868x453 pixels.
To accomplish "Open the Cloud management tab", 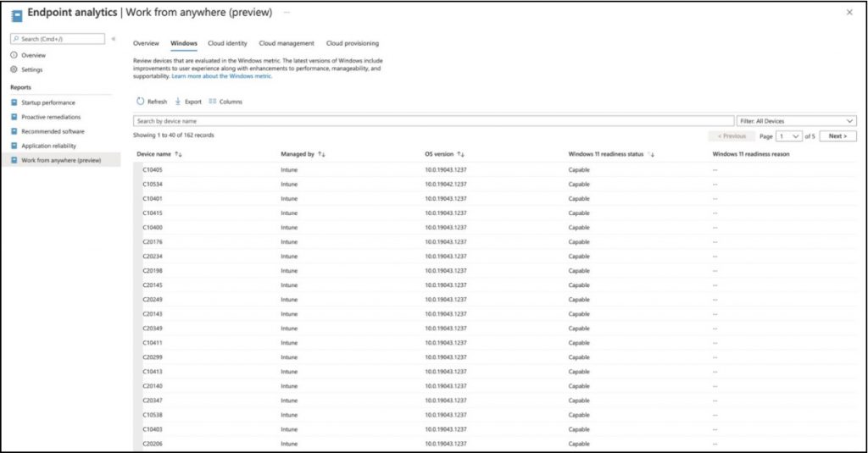I will [x=287, y=43].
